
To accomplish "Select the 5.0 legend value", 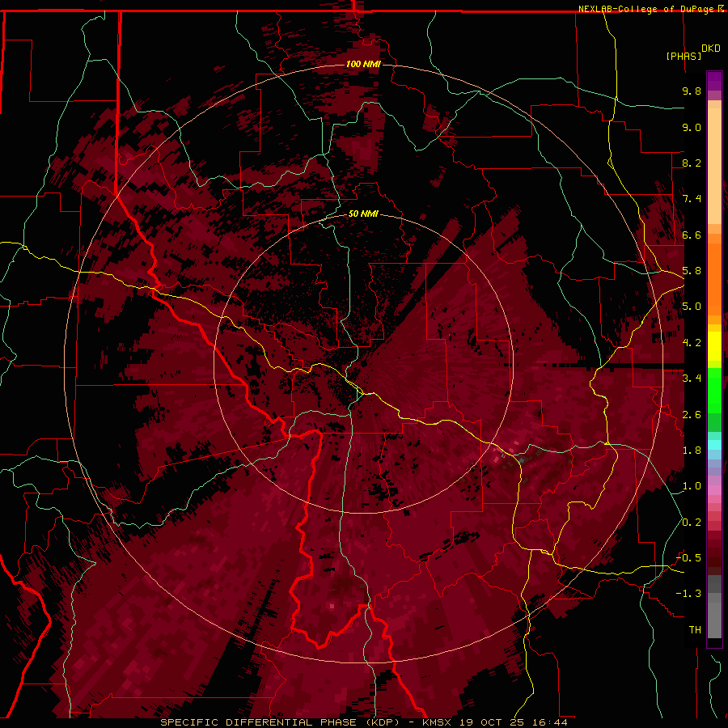I will click(x=692, y=307).
